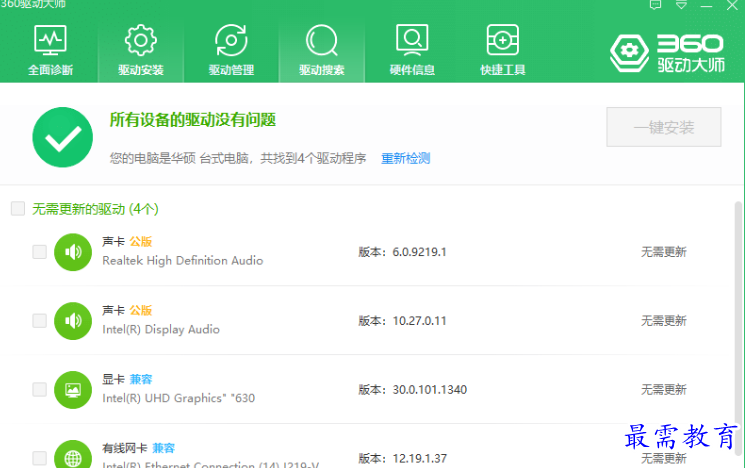Close the 360驱动大师 window
The height and width of the screenshot is (468, 746).
732,5
